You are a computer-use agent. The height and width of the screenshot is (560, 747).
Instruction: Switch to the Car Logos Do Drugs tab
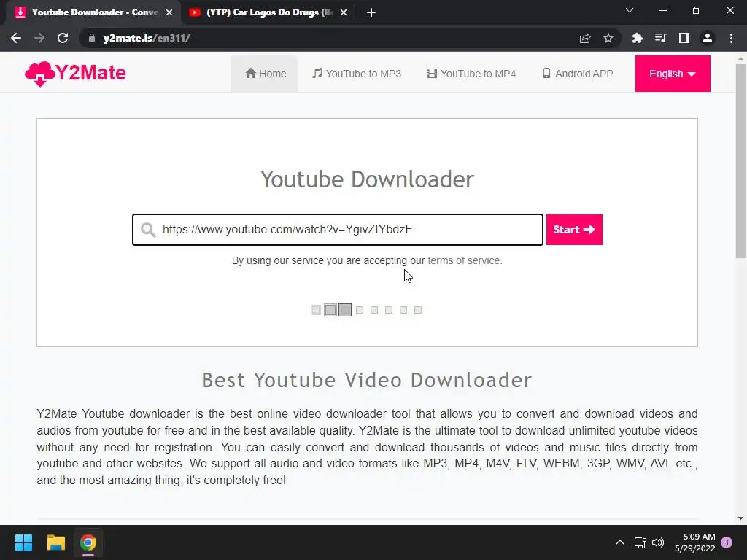(270, 12)
